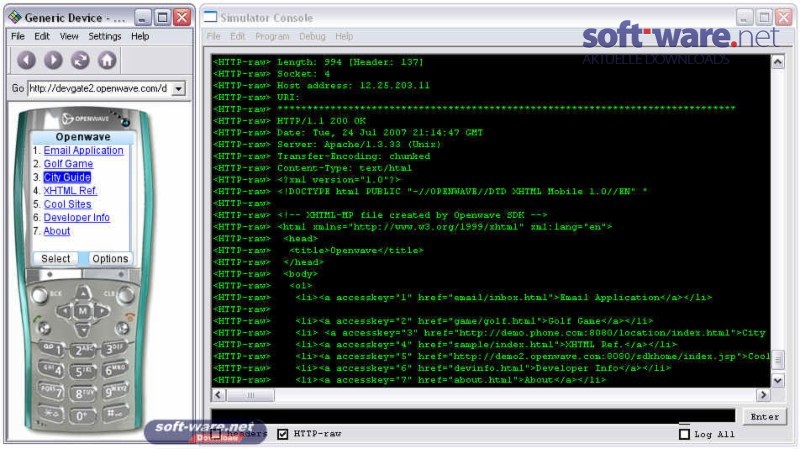The image size is (800, 449).
Task: Click the Select softkey label
Action: coord(56,259)
